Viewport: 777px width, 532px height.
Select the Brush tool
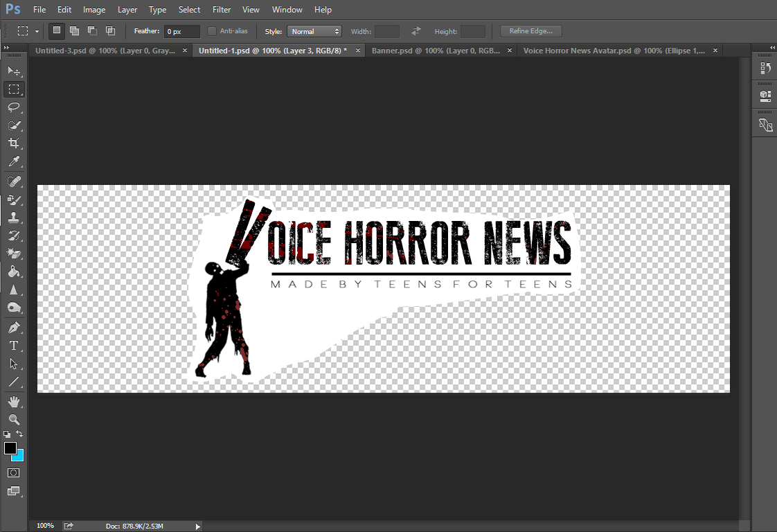pos(14,199)
